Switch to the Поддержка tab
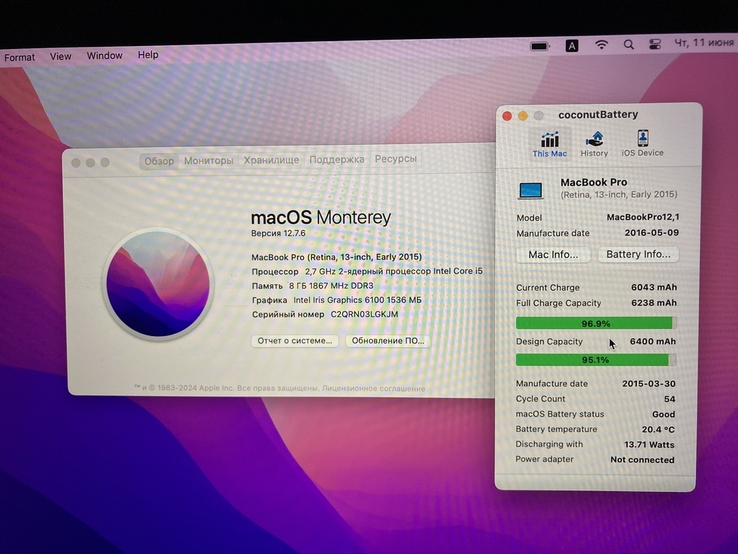Image resolution: width=738 pixels, height=554 pixels. (x=337, y=160)
